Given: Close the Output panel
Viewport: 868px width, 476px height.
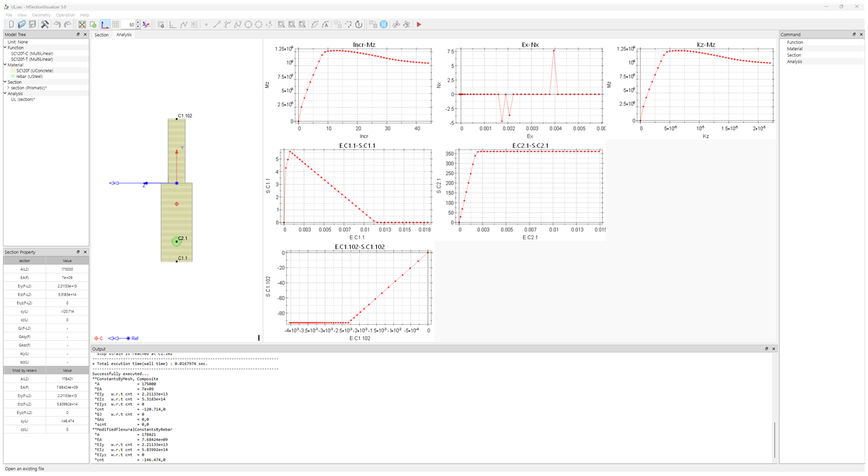Looking at the screenshot, I should 774,349.
